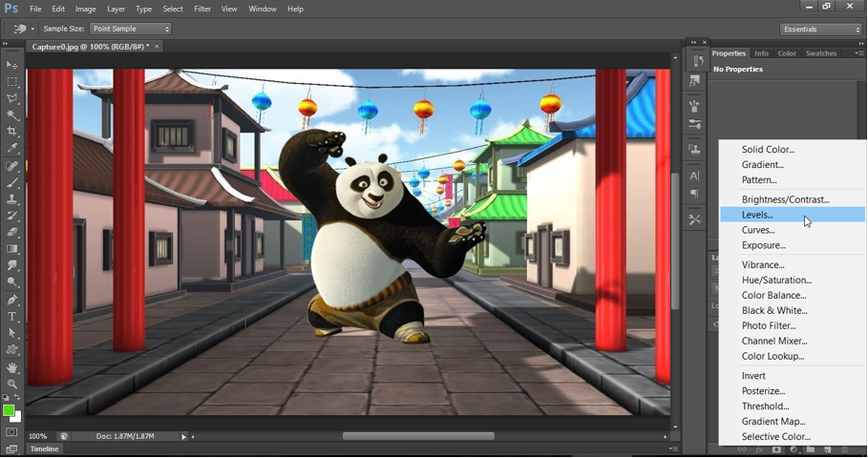Select the Custom Shape tool
868x458 pixels.
tap(11, 349)
